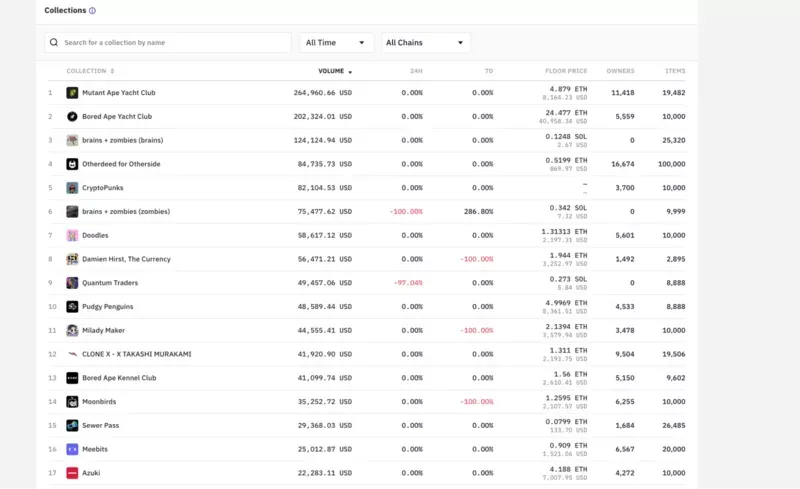Open CLONE X - X TAKASHI MURAKAMI link
Image resolution: width=800 pixels, height=489 pixels.
click(x=137, y=354)
